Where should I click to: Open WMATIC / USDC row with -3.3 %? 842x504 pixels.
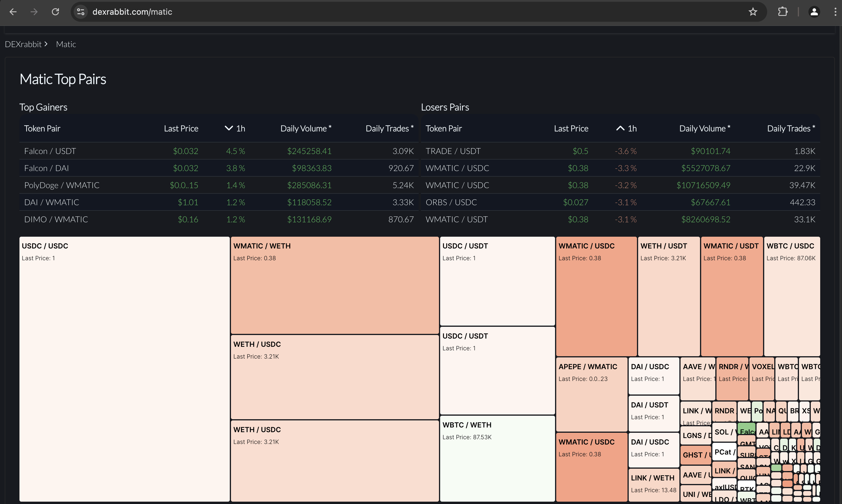620,168
